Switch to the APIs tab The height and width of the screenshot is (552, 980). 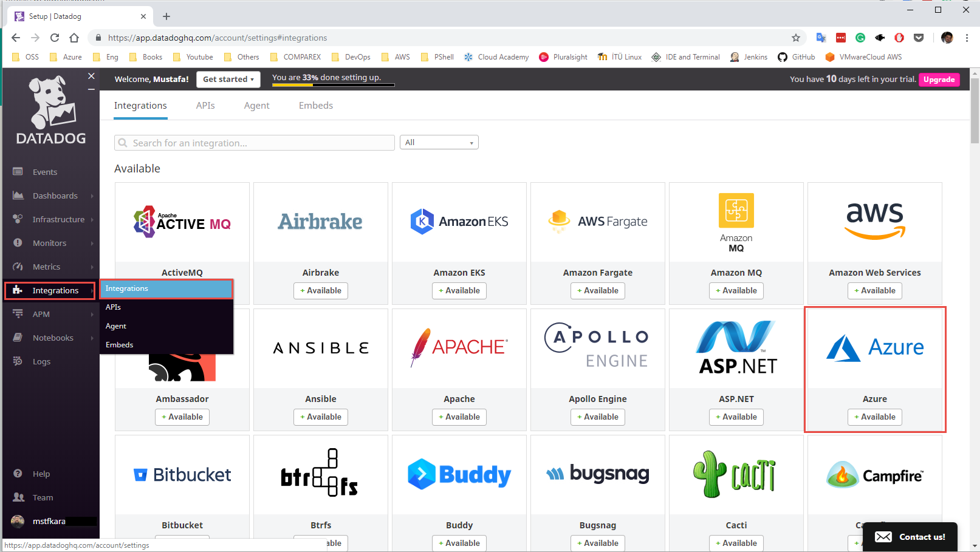pyautogui.click(x=205, y=106)
